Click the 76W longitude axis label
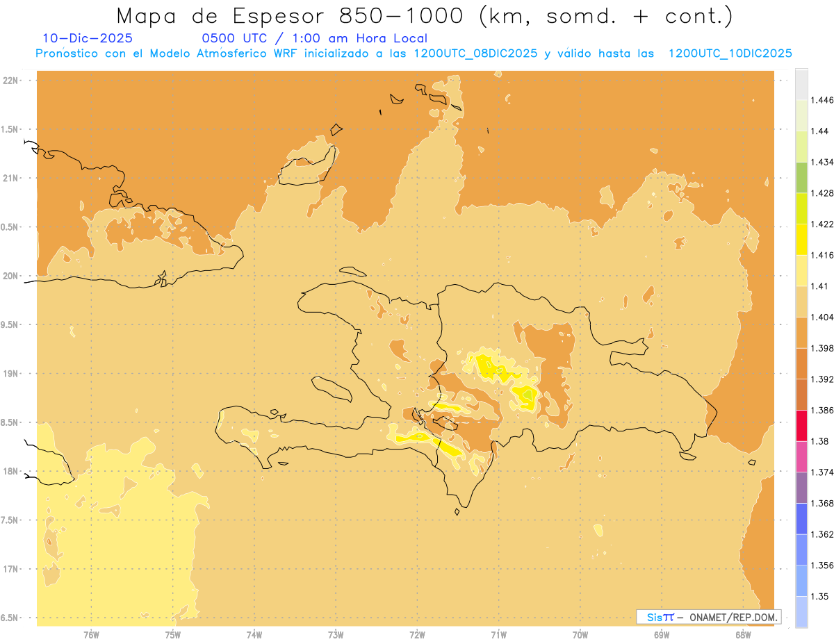Viewport: 834px width, 644px height. coord(91,634)
